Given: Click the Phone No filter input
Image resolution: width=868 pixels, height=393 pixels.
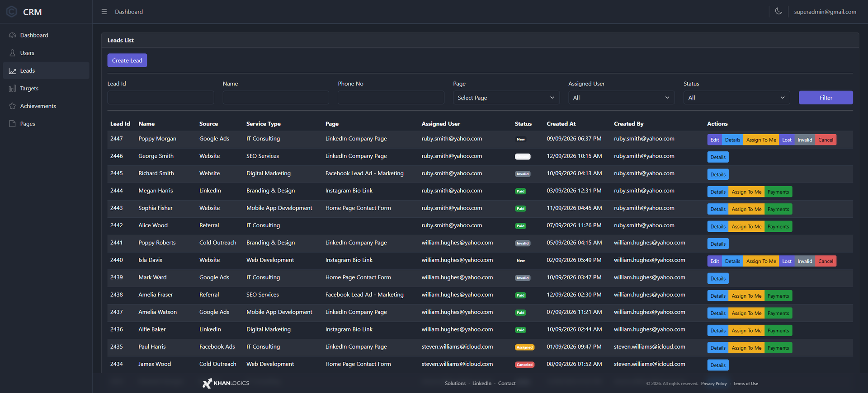Looking at the screenshot, I should 391,98.
